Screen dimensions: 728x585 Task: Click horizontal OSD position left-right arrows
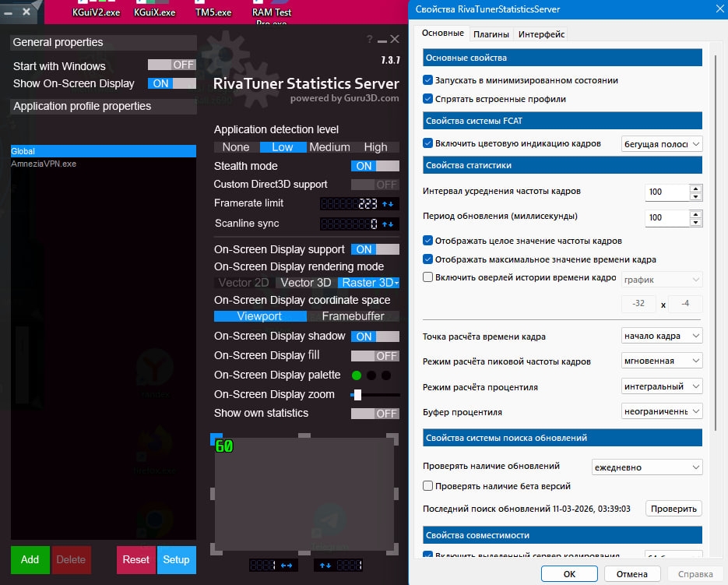coord(287,566)
